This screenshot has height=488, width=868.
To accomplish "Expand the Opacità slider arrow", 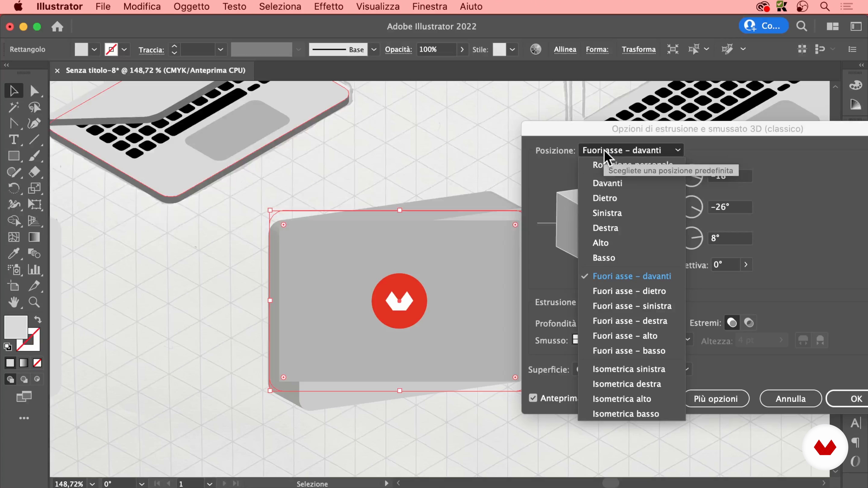I will click(462, 49).
